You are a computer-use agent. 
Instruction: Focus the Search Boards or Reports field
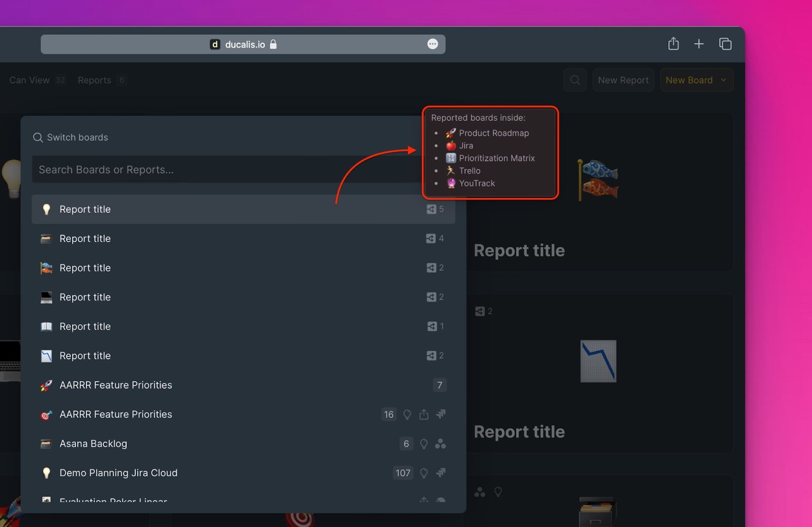click(223, 170)
